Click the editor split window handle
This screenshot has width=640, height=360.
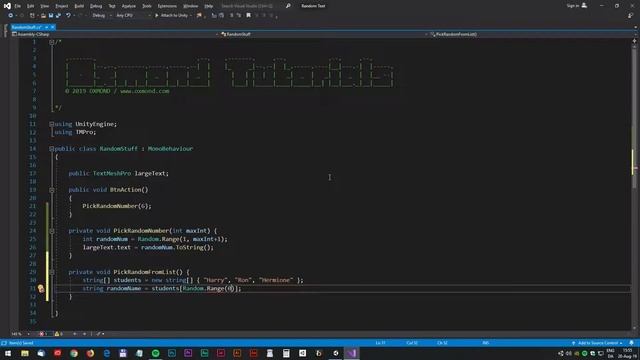pos(634,40)
